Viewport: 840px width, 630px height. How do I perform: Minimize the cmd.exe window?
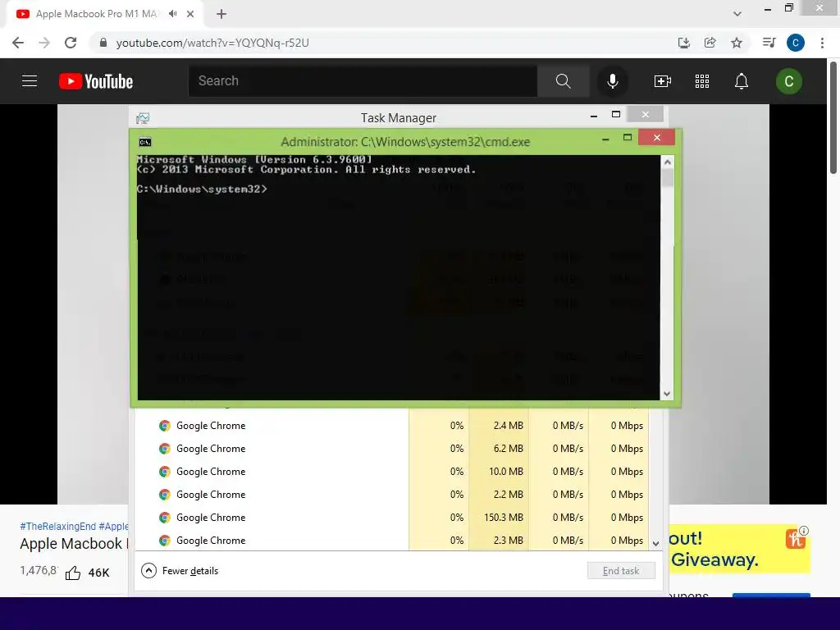click(x=605, y=139)
